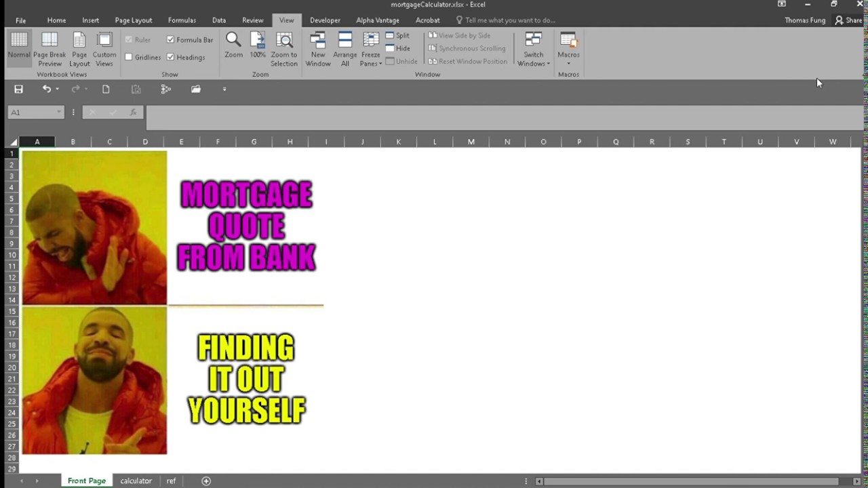This screenshot has height=488, width=868.
Task: Click the Share button
Action: [x=848, y=20]
